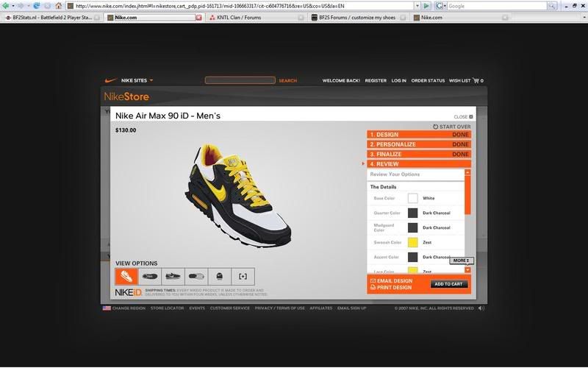Click the PRINT DESIGN link
588x368 pixels.
(x=394, y=287)
